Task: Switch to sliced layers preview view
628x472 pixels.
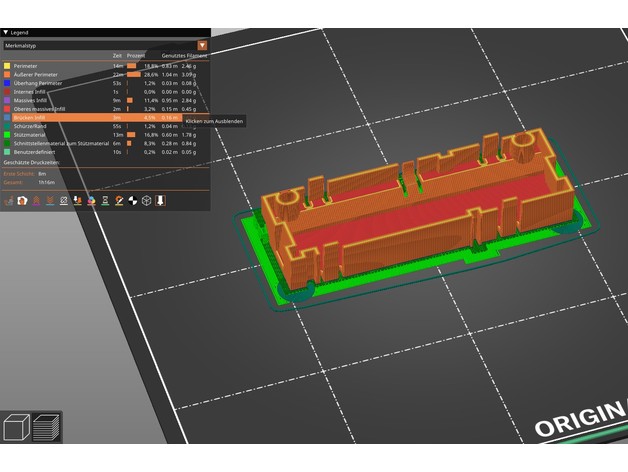Action: [46, 427]
